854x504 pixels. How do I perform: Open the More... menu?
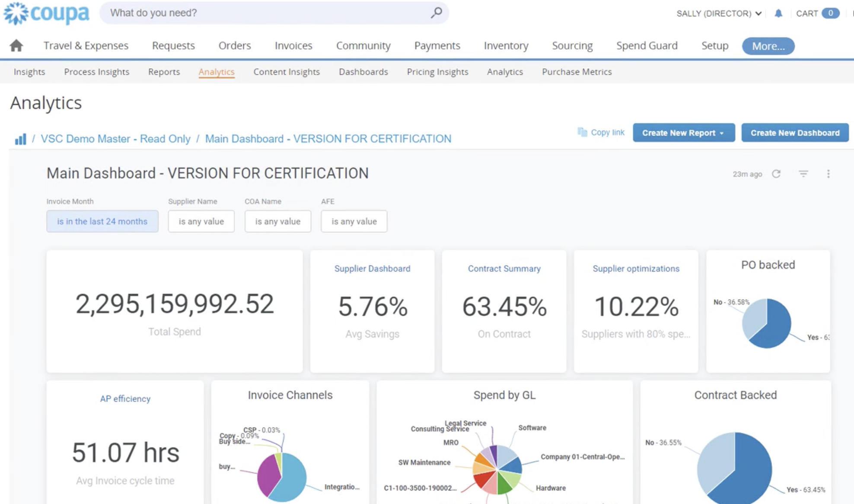(x=768, y=46)
